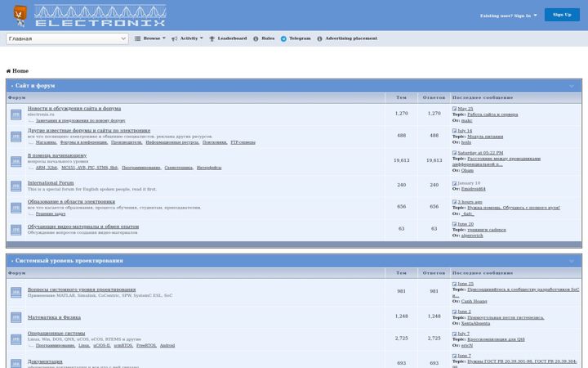Click the last-post icon next to July 14
This screenshot has height=368, width=588.
tap(455, 131)
